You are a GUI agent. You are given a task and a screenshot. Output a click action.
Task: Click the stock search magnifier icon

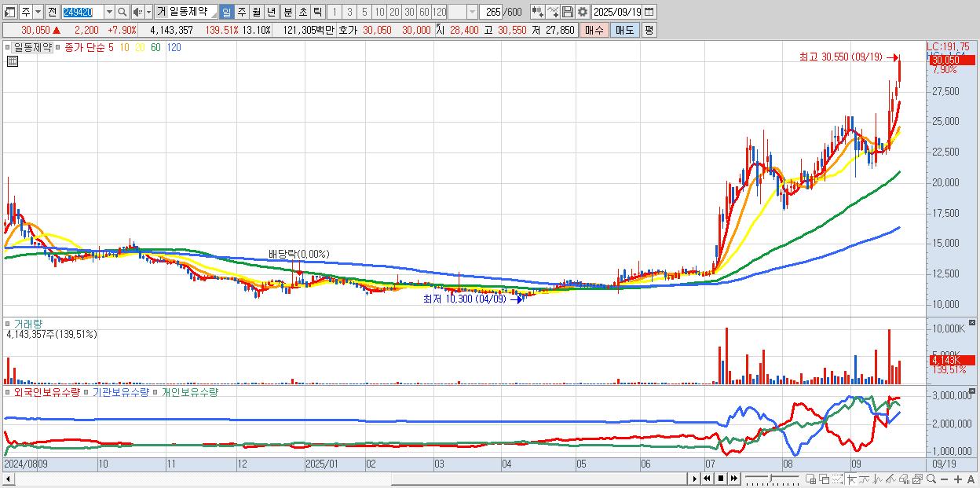click(x=122, y=12)
